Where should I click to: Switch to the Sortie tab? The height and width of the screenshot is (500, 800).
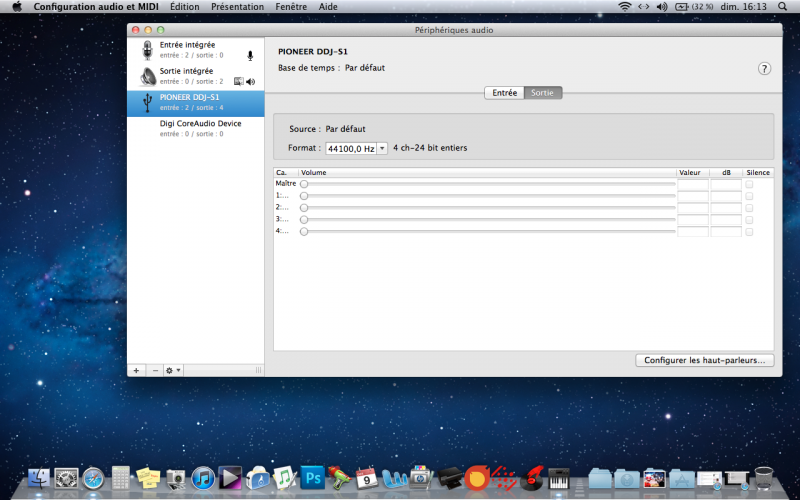(x=542, y=93)
